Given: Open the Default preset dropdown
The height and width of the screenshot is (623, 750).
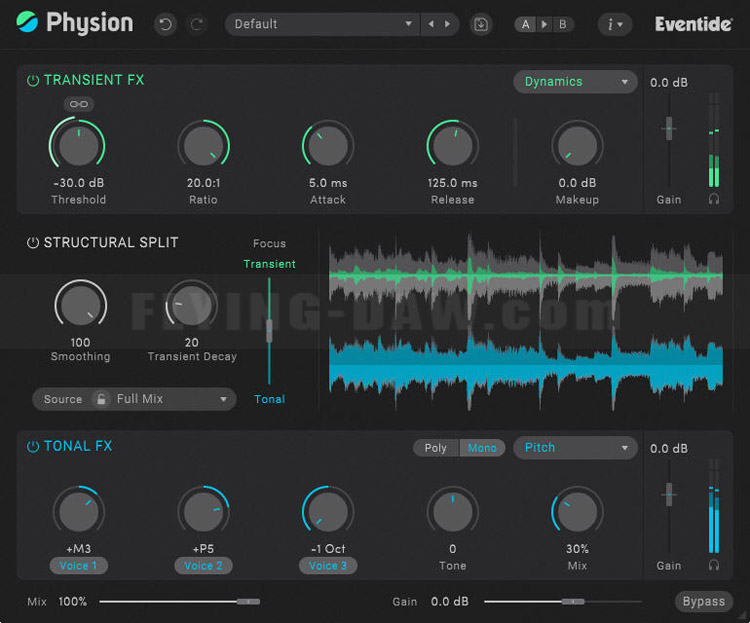Looking at the screenshot, I should tap(322, 24).
